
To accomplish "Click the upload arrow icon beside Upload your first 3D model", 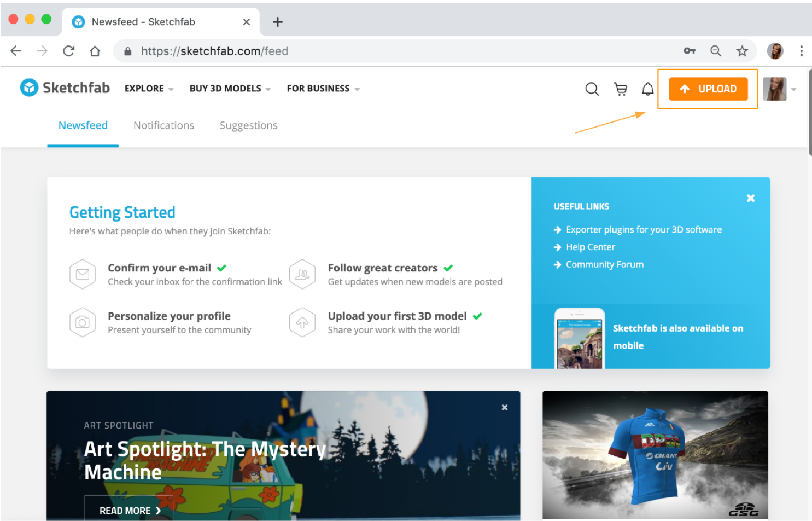I will click(x=302, y=322).
